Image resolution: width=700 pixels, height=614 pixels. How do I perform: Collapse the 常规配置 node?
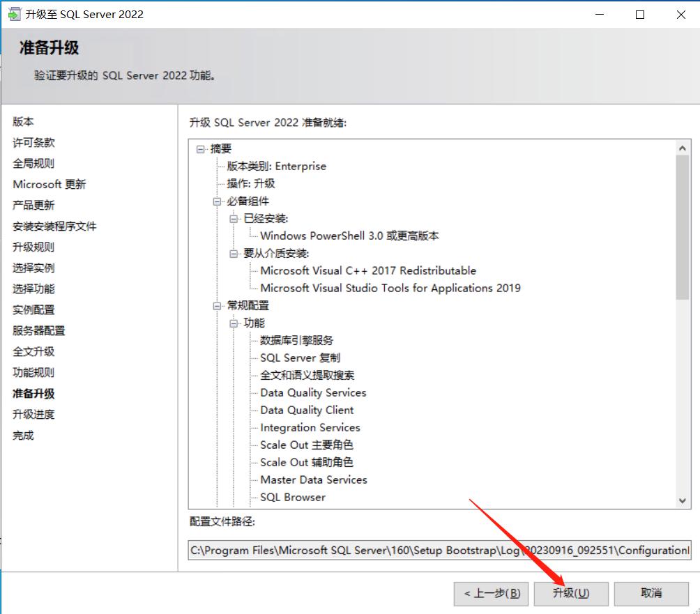point(217,306)
